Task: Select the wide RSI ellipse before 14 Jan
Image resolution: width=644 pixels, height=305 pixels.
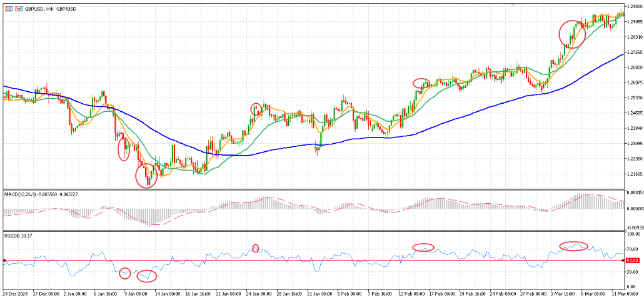Action: (x=147, y=276)
